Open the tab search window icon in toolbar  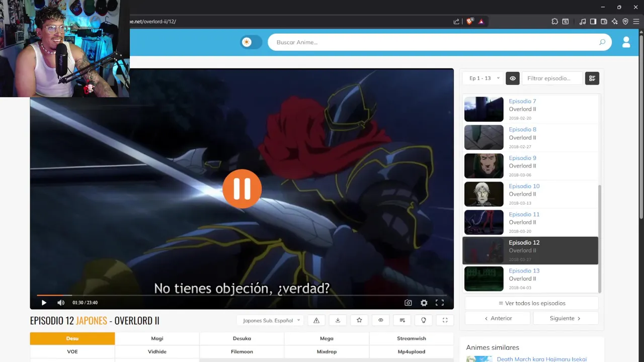pyautogui.click(x=566, y=22)
